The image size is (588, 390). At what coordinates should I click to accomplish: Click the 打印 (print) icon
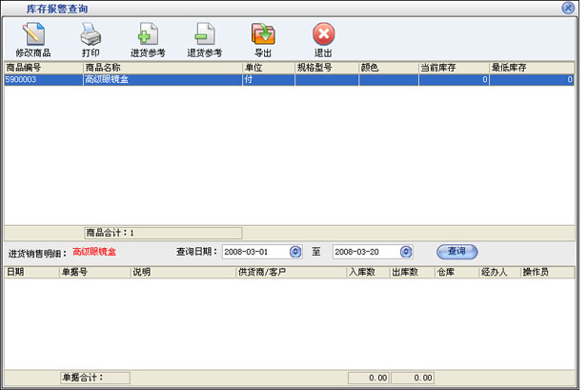click(x=91, y=39)
